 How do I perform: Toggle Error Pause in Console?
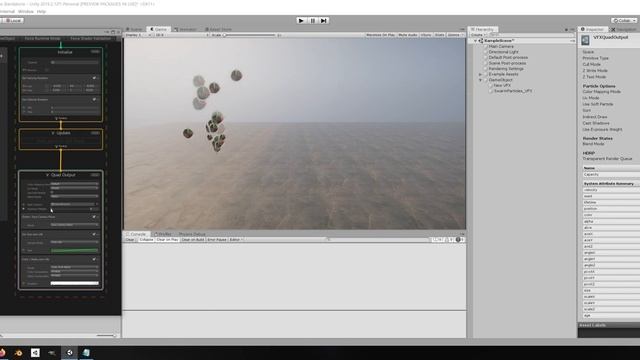coord(217,240)
